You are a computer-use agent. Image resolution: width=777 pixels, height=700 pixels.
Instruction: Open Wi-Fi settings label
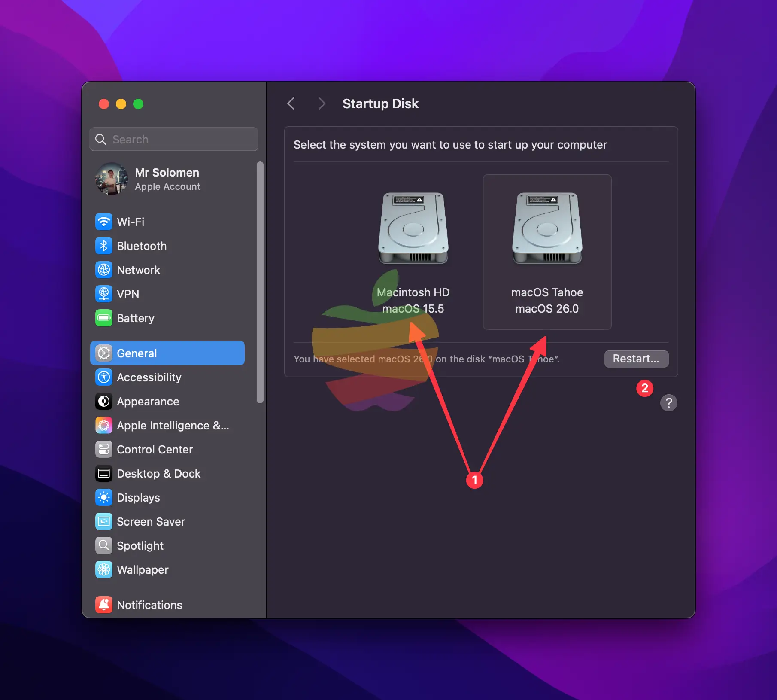pyautogui.click(x=131, y=222)
